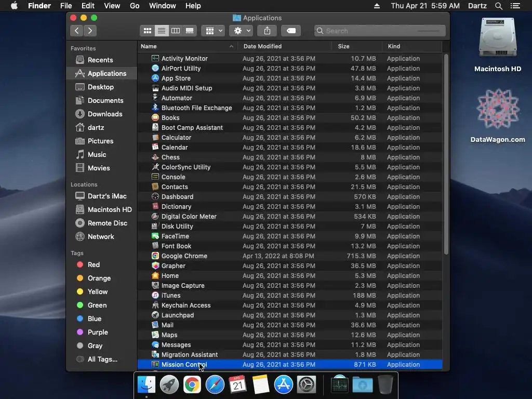The width and height of the screenshot is (532, 399).
Task: Open System Preferences from the Dock
Action: [307, 385]
